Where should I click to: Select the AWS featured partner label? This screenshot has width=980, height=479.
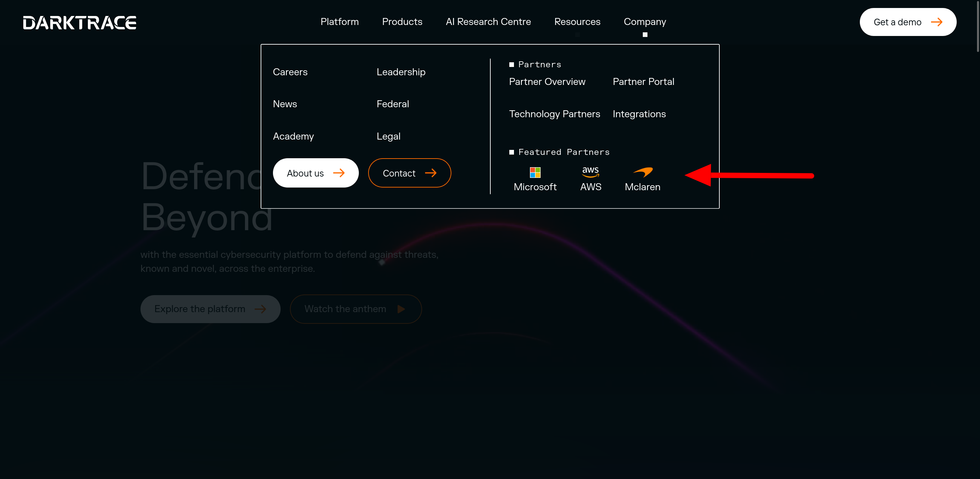pyautogui.click(x=591, y=187)
